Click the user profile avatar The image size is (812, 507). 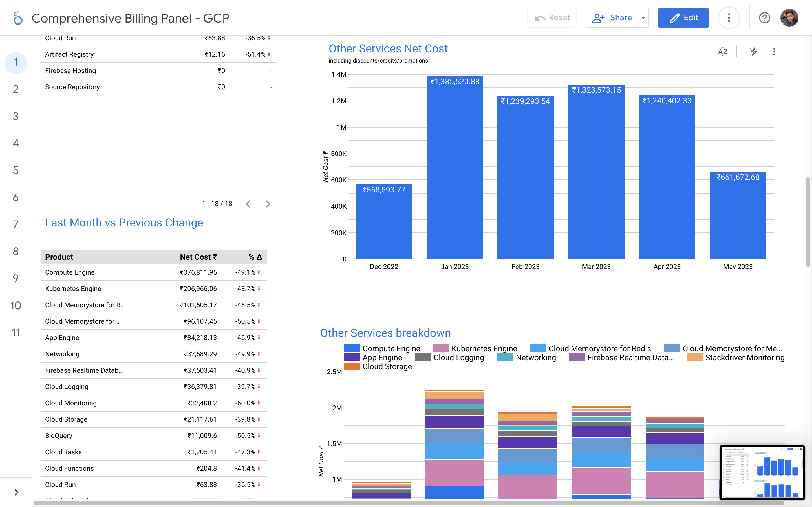789,18
